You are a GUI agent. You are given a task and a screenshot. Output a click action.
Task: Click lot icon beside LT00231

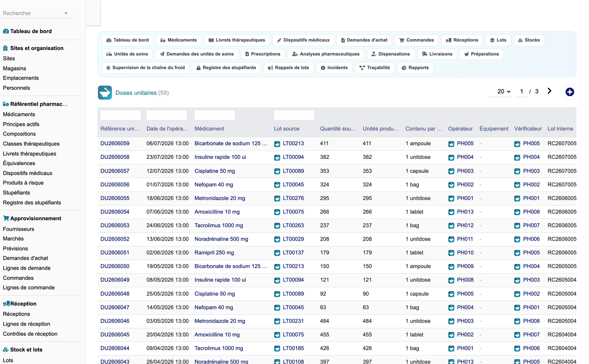277,321
